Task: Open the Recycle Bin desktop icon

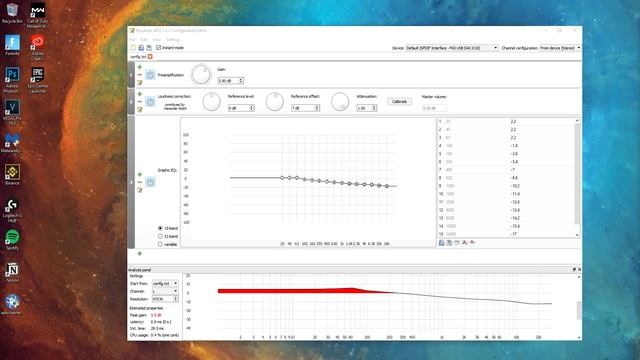Action: pos(12,13)
